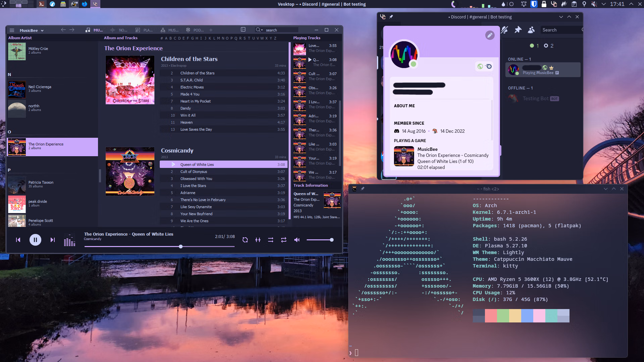Screen dimensions: 644x362
Task: Open the application launcher in top panel
Action: [x=3, y=4]
